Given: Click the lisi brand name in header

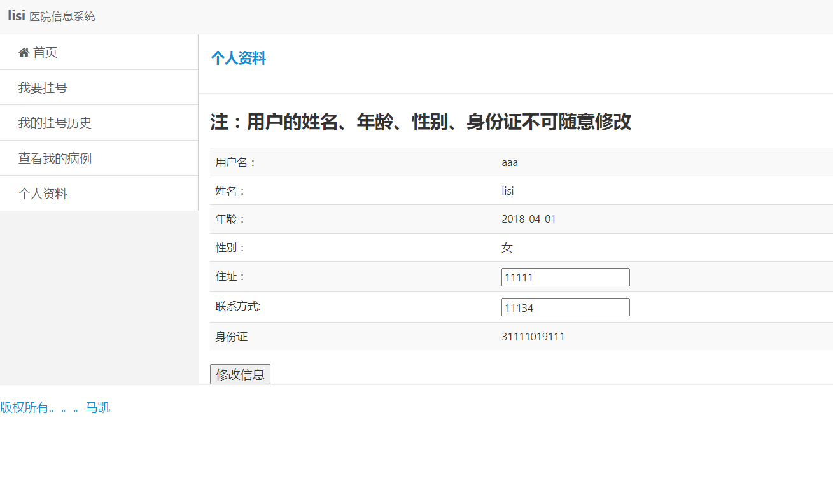Looking at the screenshot, I should click(17, 15).
